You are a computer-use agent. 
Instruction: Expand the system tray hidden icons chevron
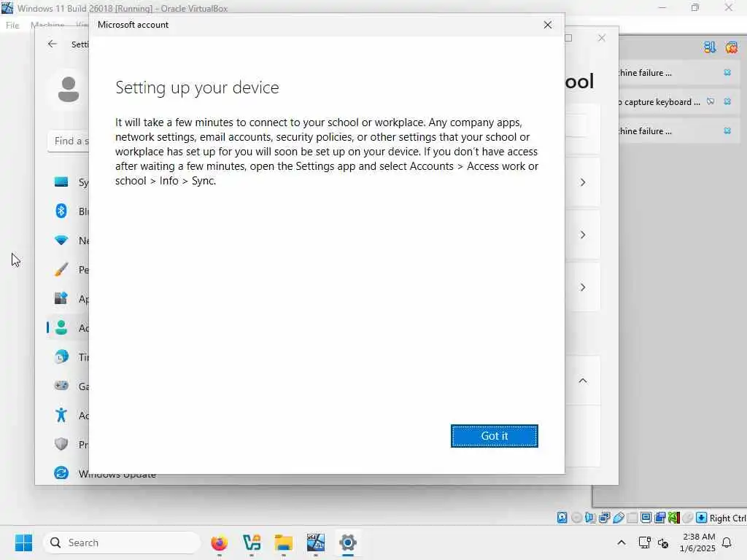click(x=622, y=542)
